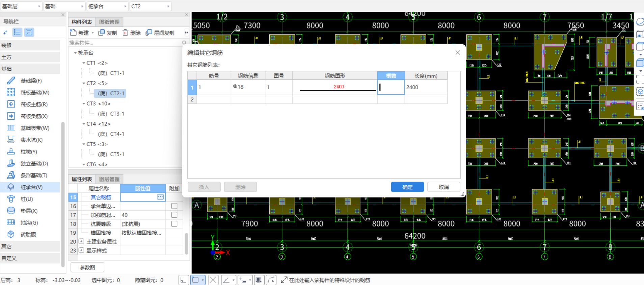
Task: Click the orthogonal mode icon in status bar
Action: [183, 280]
